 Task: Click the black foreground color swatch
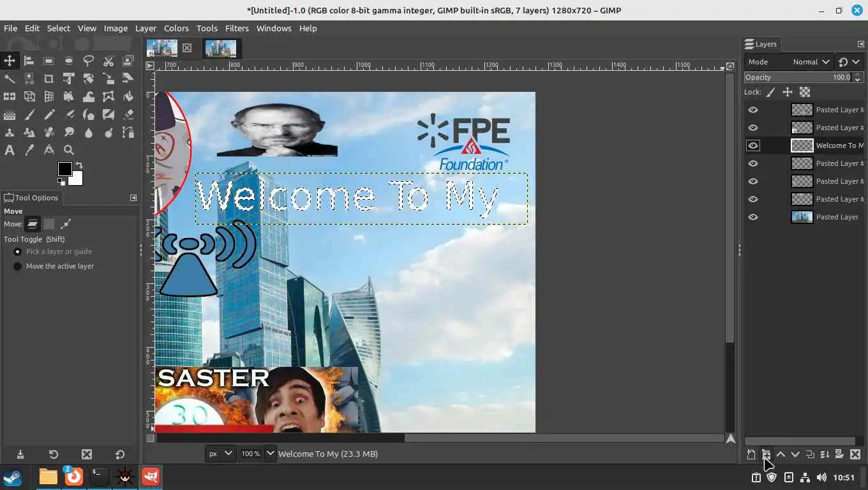point(64,168)
